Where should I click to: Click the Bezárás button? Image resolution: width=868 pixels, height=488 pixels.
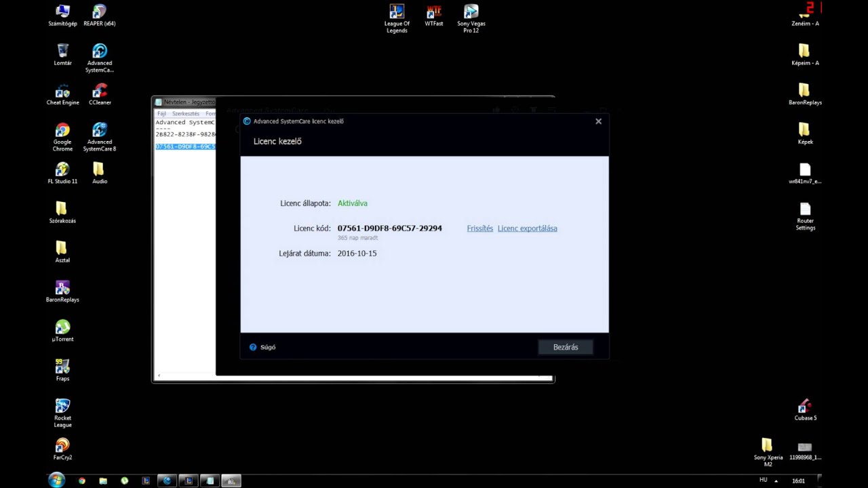(566, 347)
